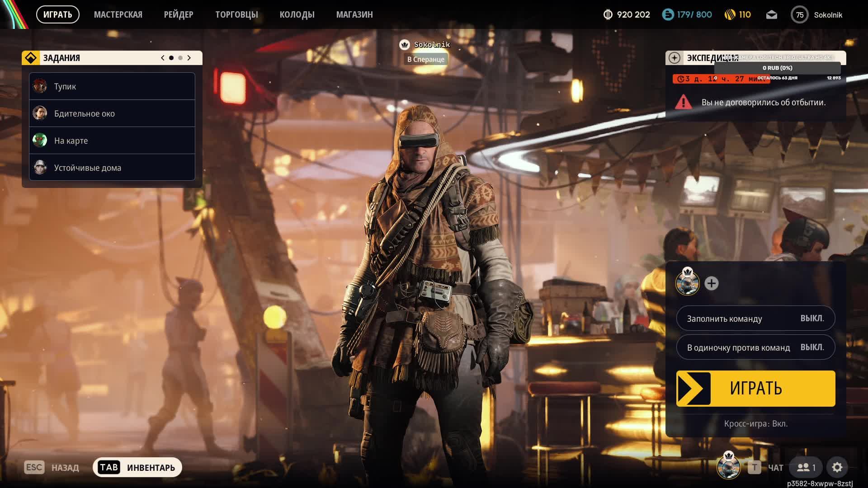Open the Мастерская tab
Viewport: 868px width, 488px height.
[118, 14]
